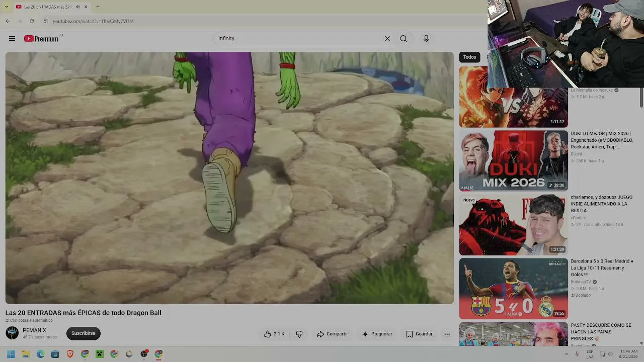Screen dimensions: 644x362
Task: Launch File Explorer from the taskbar
Action: click(26, 354)
